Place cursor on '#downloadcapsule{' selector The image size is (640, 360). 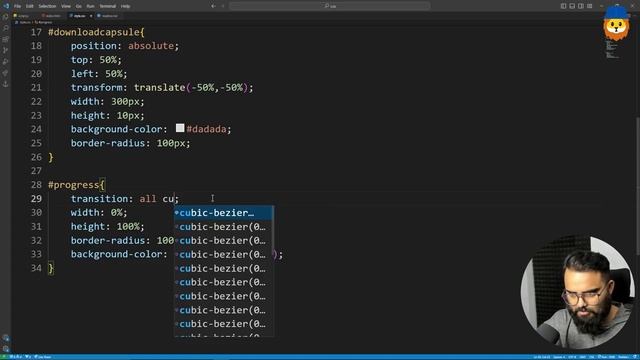(x=96, y=32)
